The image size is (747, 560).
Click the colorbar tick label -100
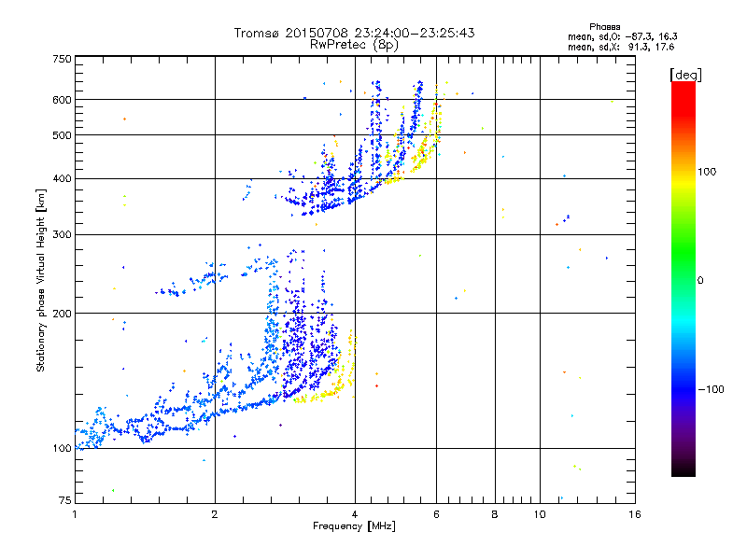(x=712, y=388)
